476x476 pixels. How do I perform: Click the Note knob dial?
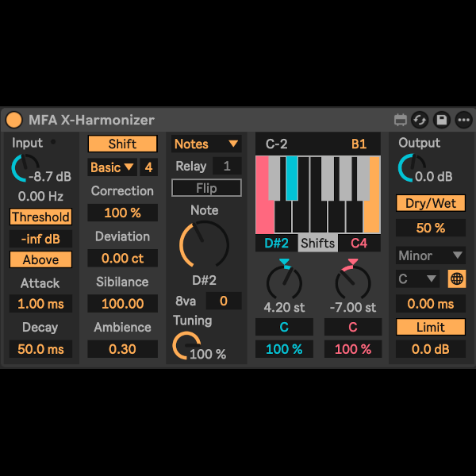[203, 244]
